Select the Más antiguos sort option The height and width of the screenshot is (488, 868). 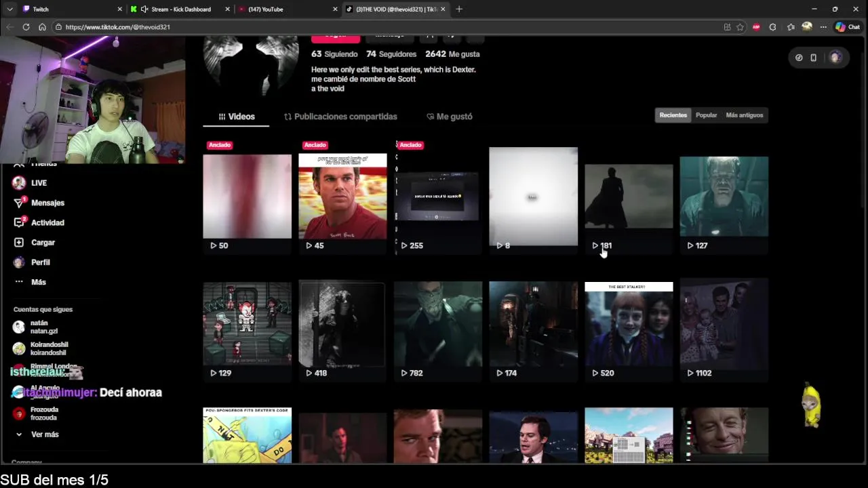(x=745, y=115)
